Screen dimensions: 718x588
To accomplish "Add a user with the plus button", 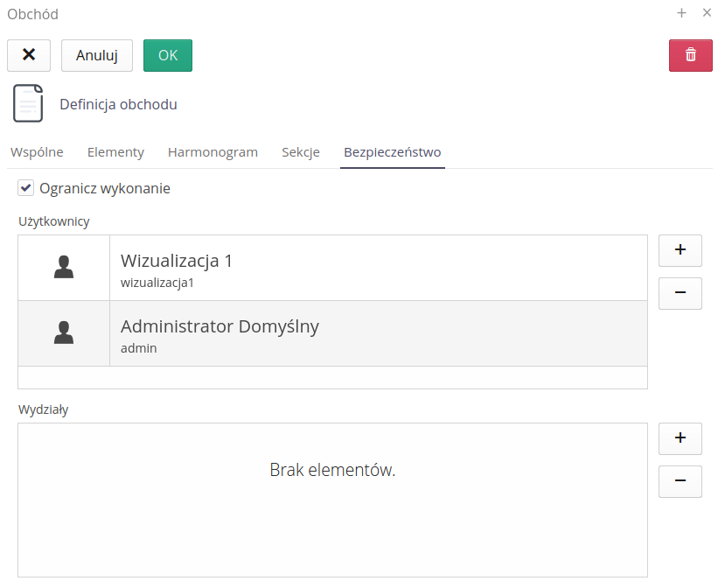I will [x=680, y=250].
